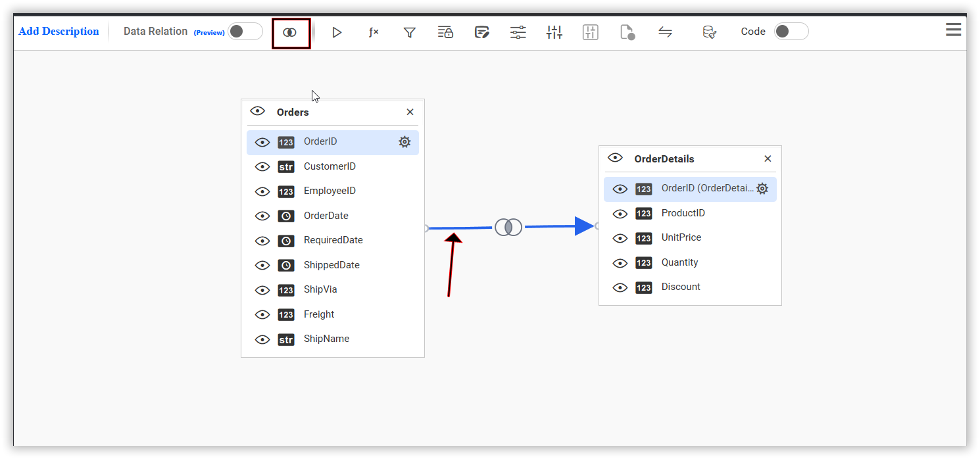The width and height of the screenshot is (980, 459).
Task: Open the OrderID column settings gear
Action: click(404, 142)
